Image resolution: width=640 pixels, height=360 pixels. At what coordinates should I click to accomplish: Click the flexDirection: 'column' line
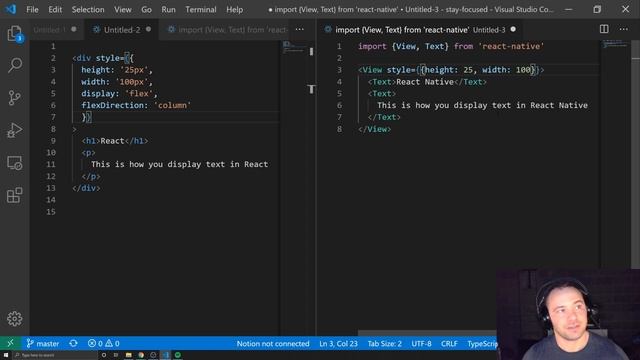(x=136, y=105)
